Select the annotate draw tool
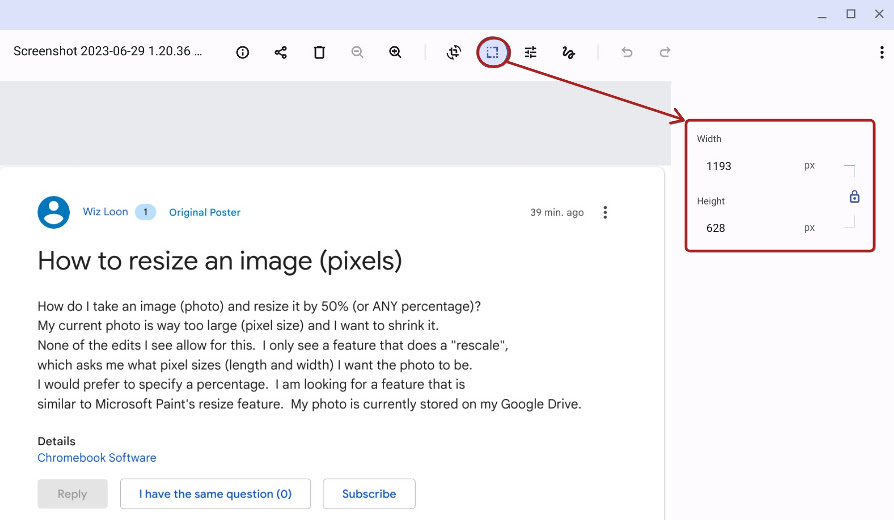Screen dimensions: 894x520 point(569,52)
